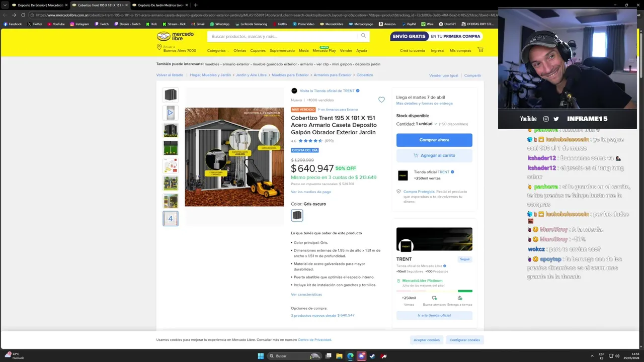
Task: Open the Moda menu item
Action: [303, 50]
